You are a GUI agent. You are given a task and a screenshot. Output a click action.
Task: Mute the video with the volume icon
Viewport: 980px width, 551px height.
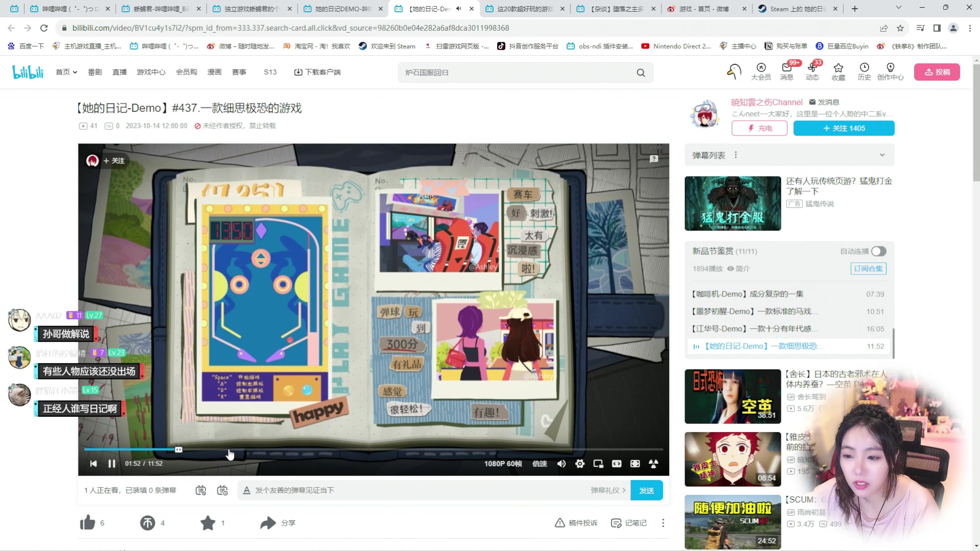click(x=561, y=463)
